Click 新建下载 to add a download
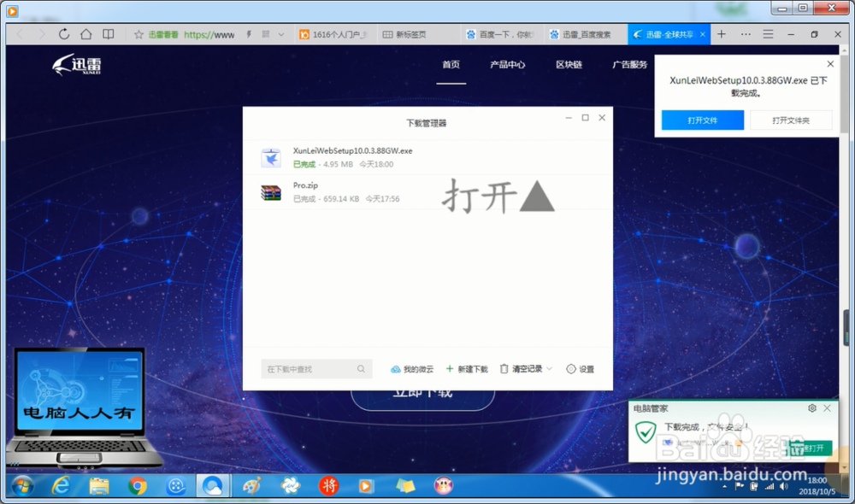The width and height of the screenshot is (855, 504). 467,369
